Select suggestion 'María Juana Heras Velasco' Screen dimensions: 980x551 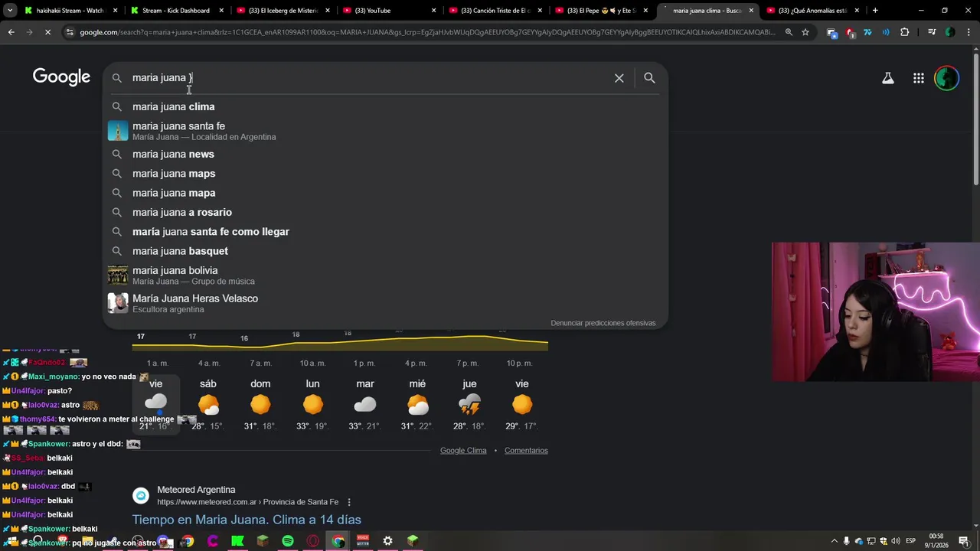pyautogui.click(x=385, y=303)
